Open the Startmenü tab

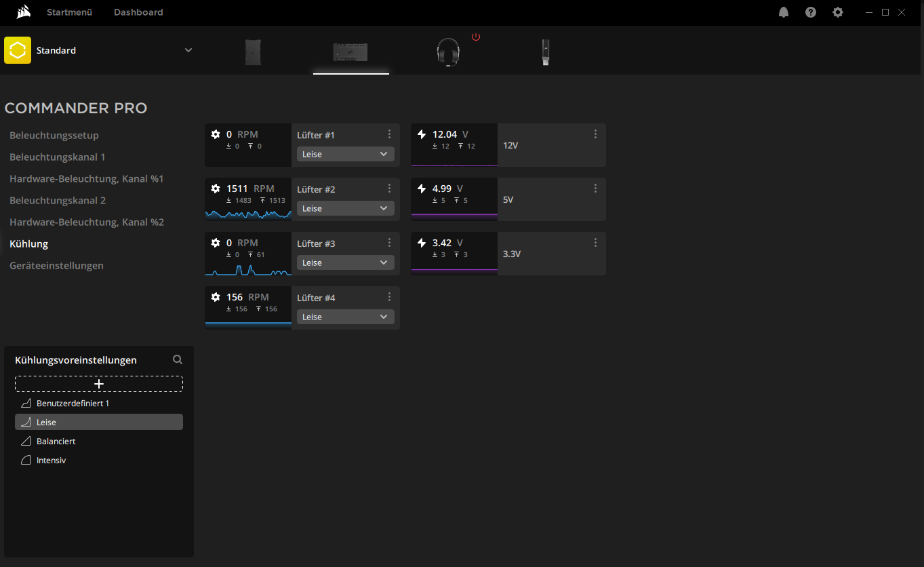69,12
